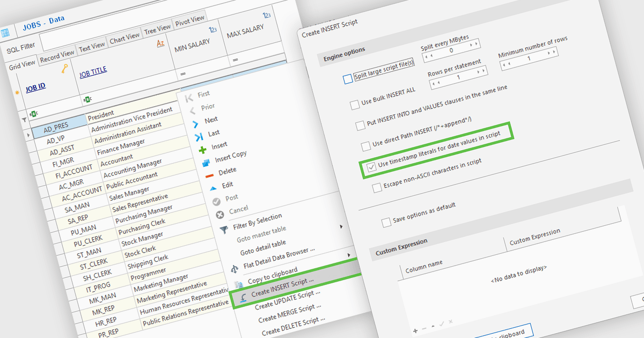Screen dimensions: 644x338
Task: Click the First record arrow icon
Action: coord(188,98)
